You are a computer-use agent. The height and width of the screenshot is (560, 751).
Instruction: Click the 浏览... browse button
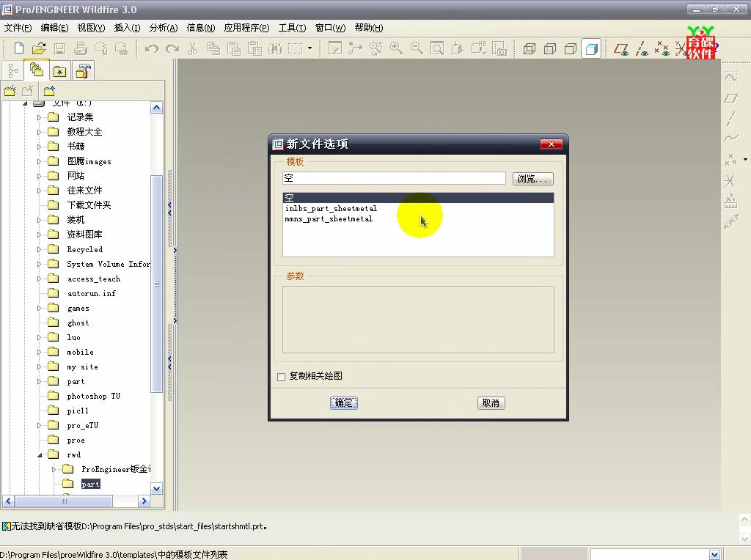pos(532,179)
